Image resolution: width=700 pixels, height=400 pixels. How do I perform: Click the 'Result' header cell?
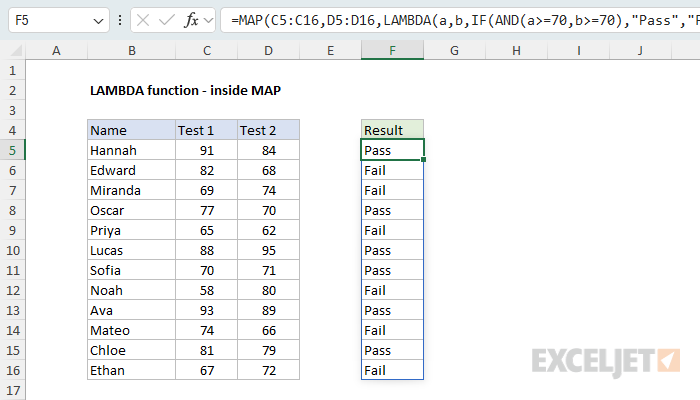click(392, 130)
